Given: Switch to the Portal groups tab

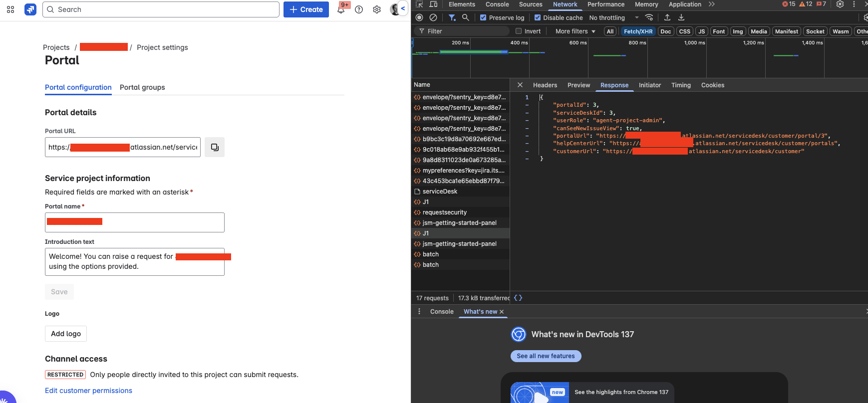Looking at the screenshot, I should pos(142,87).
